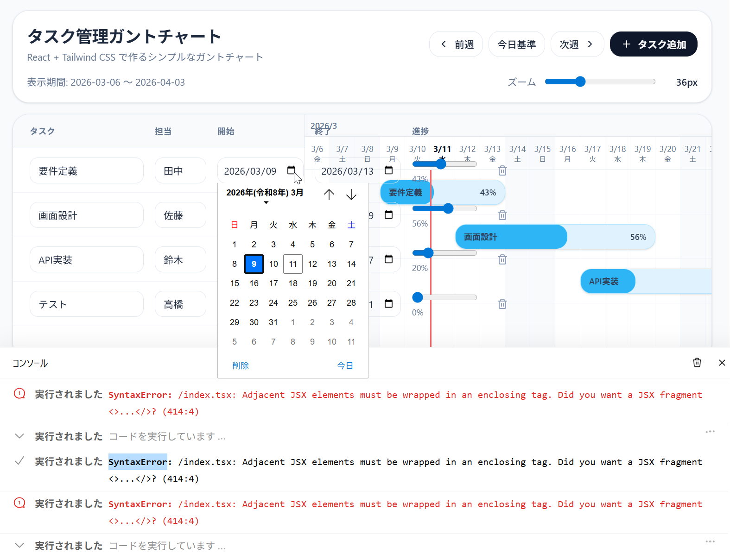730x560 pixels.
Task: Open the 要件定義 start date calendar icon
Action: (x=291, y=170)
